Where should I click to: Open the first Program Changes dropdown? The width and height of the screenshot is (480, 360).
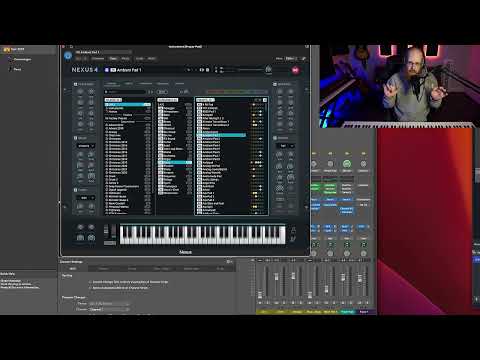point(109,304)
